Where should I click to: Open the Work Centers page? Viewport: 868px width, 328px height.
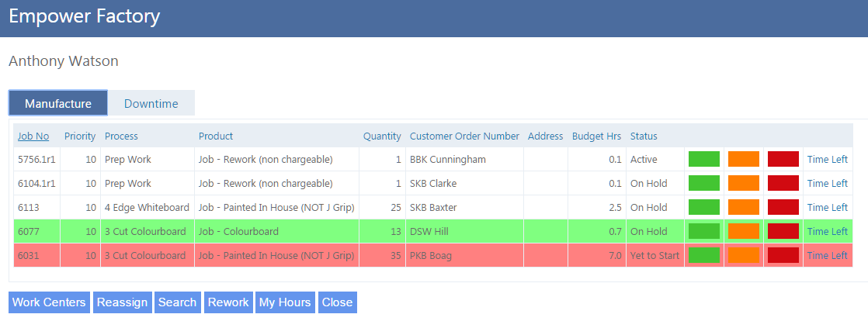tap(49, 302)
